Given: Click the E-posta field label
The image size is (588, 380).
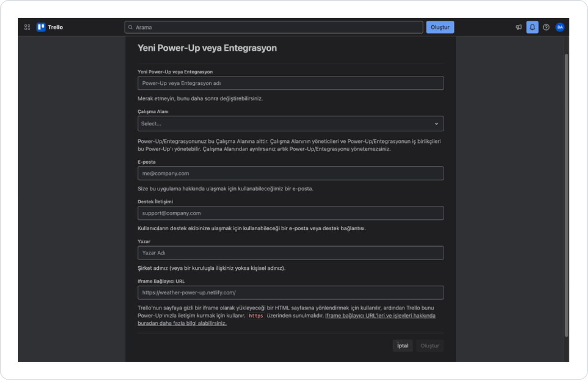Looking at the screenshot, I should [146, 162].
